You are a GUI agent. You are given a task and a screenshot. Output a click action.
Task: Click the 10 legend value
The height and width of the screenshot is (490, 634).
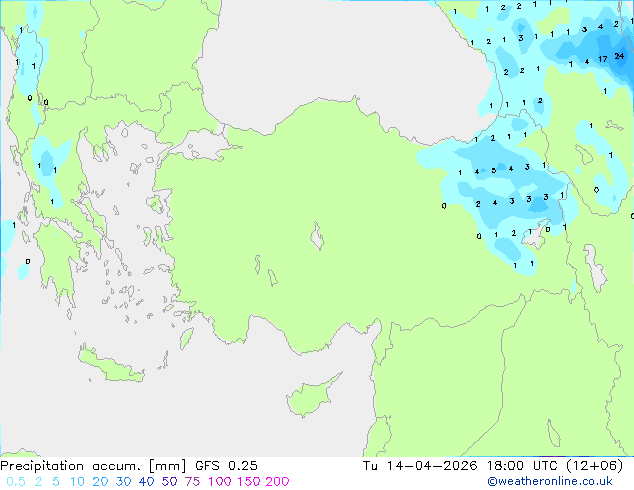pyautogui.click(x=77, y=482)
